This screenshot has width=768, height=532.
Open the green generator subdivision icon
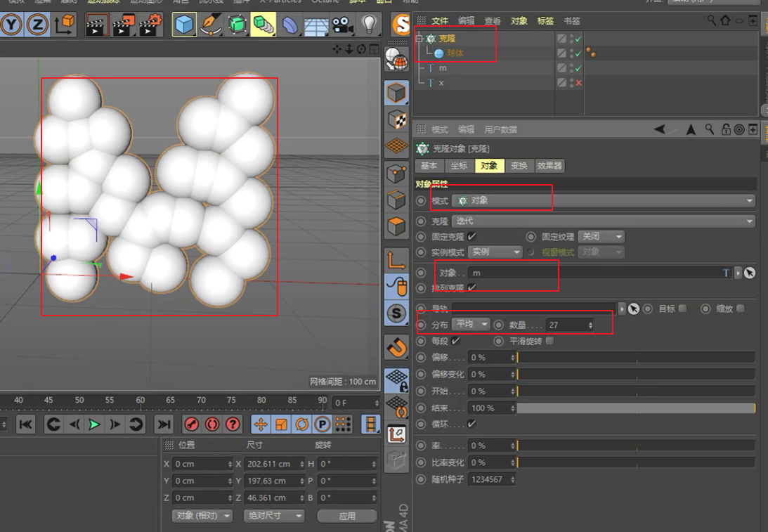[237, 25]
